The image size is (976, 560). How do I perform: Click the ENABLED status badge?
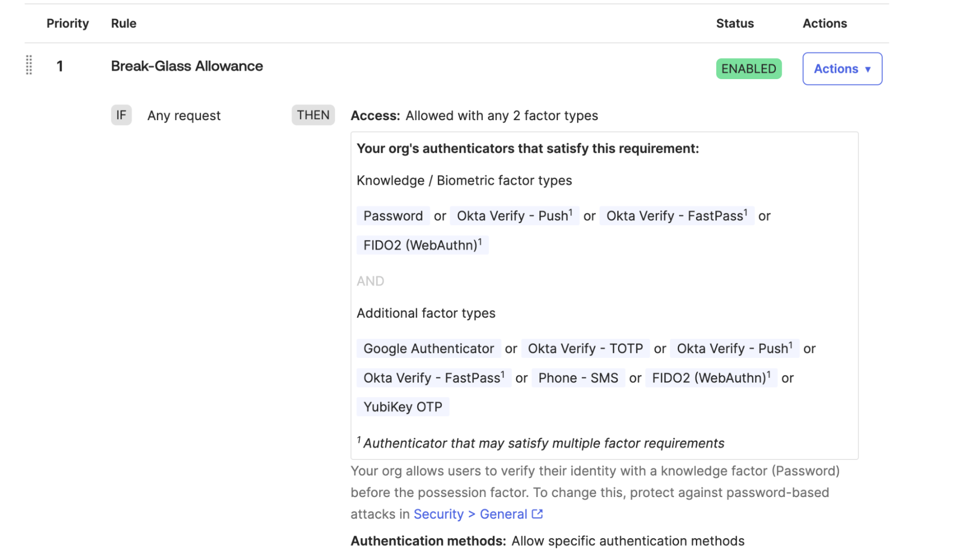(x=748, y=69)
